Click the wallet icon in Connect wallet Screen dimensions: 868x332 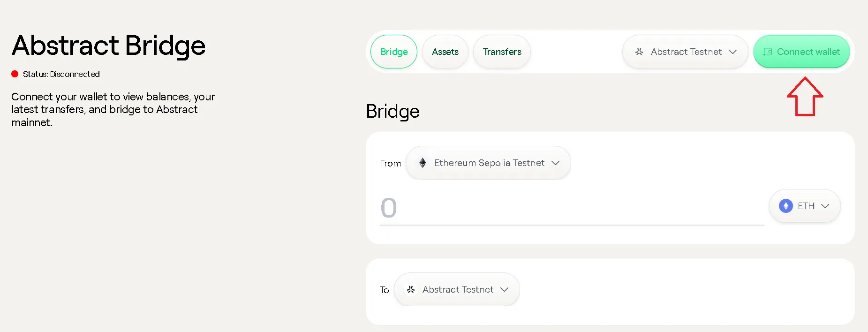tap(768, 52)
